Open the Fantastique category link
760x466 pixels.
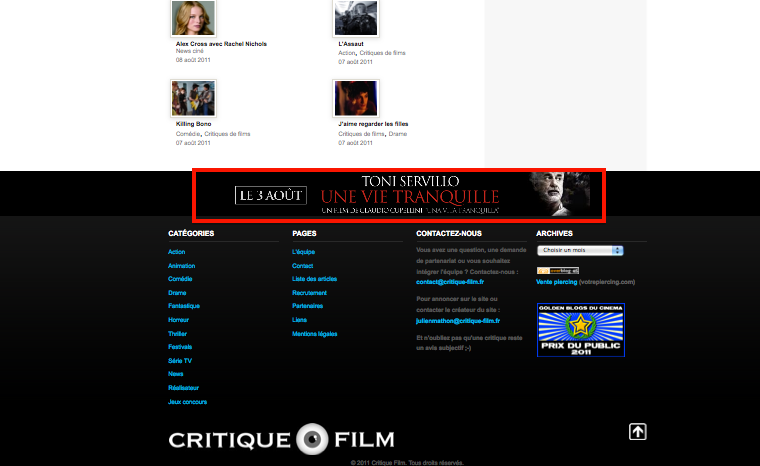point(184,306)
